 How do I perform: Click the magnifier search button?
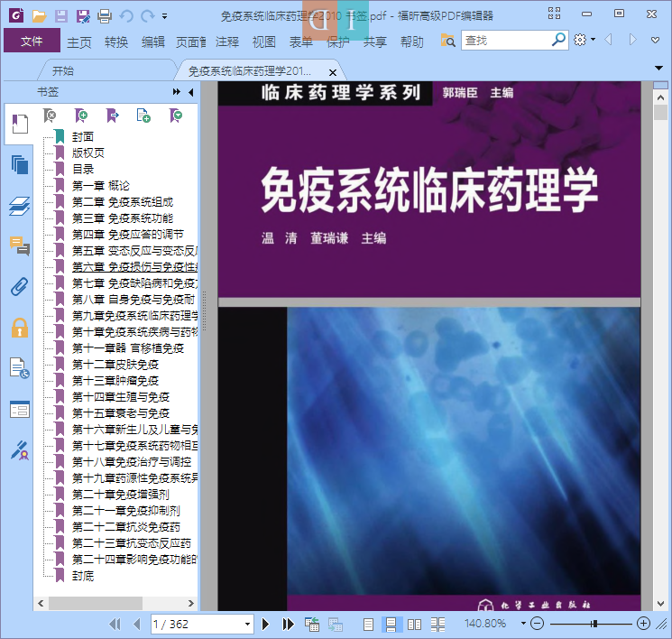(558, 40)
